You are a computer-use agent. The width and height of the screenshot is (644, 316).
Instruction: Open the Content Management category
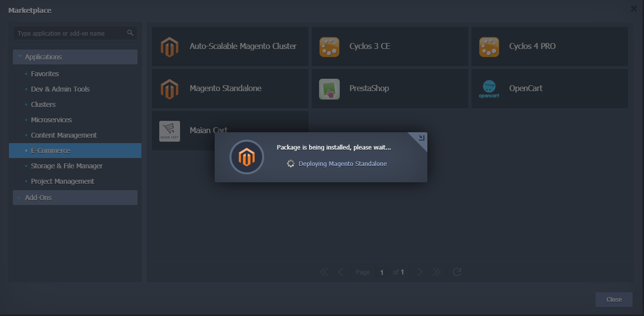tap(63, 135)
